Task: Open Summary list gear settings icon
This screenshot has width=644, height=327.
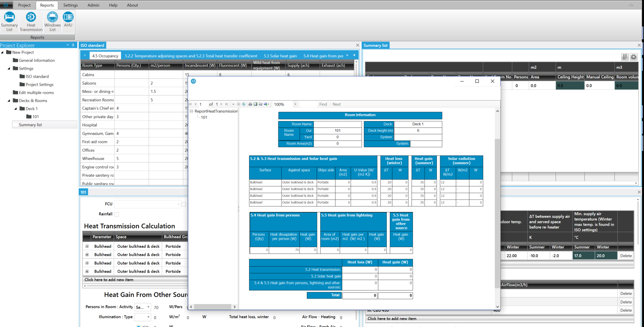Action: point(634,57)
